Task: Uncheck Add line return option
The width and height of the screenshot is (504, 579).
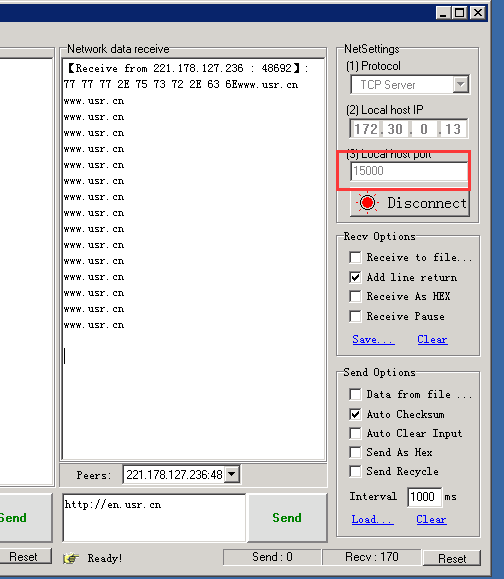Action: click(355, 277)
